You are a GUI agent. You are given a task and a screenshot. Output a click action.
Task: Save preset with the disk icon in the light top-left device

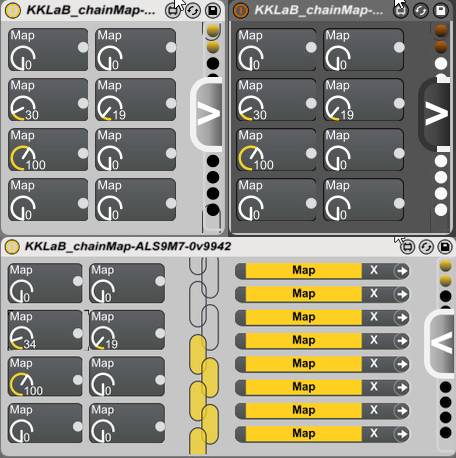click(213, 11)
